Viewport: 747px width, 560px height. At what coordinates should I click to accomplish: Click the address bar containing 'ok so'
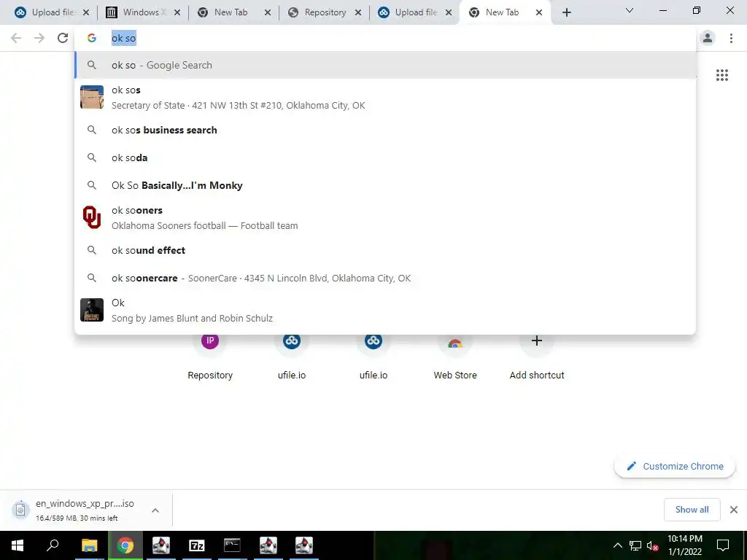click(x=385, y=38)
